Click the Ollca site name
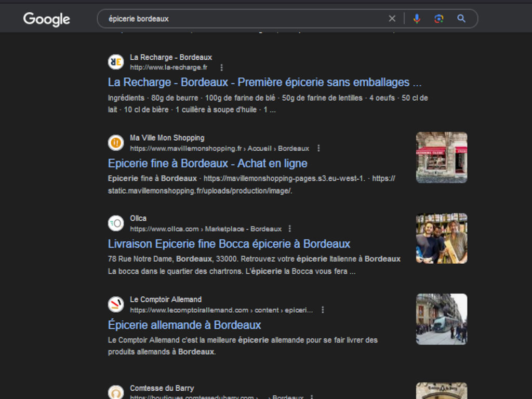The width and height of the screenshot is (532, 399). point(138,219)
